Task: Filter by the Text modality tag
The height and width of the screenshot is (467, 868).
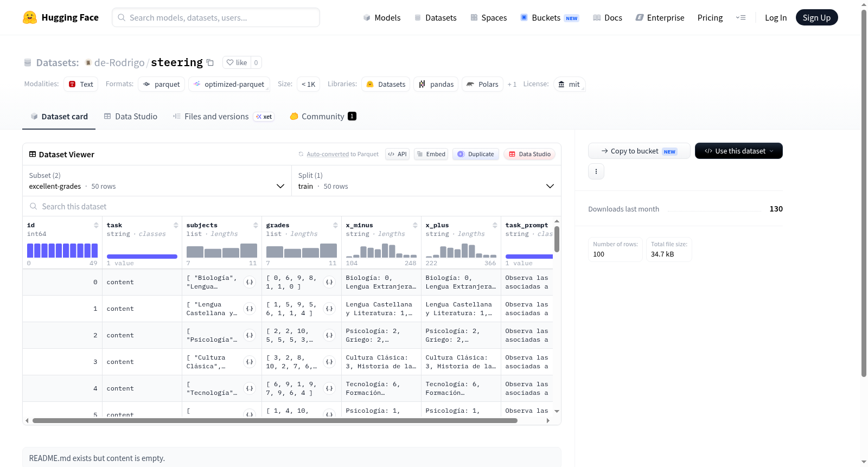Action: [x=81, y=84]
